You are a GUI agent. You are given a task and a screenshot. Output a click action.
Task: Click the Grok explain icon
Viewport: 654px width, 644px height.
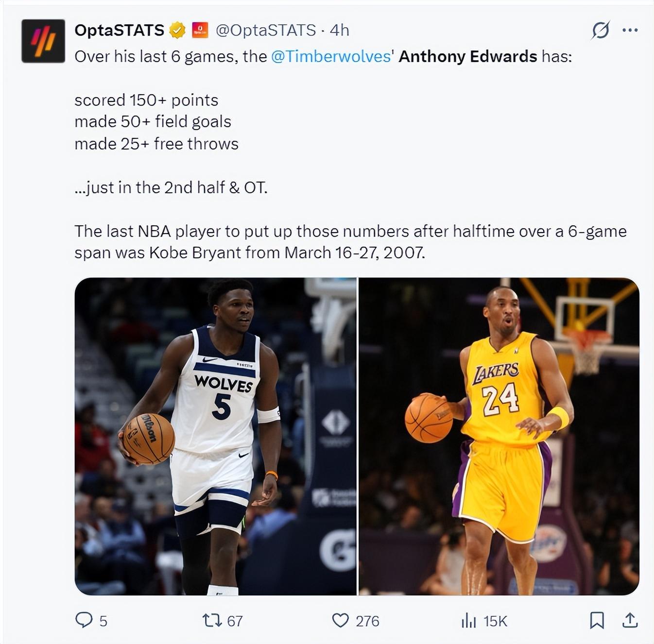[600, 30]
